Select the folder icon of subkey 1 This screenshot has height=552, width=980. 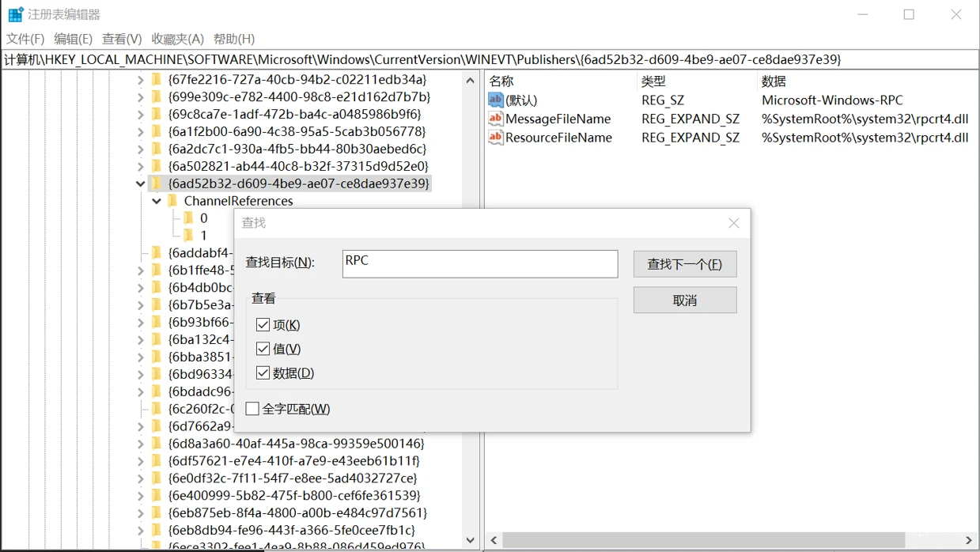[189, 236]
